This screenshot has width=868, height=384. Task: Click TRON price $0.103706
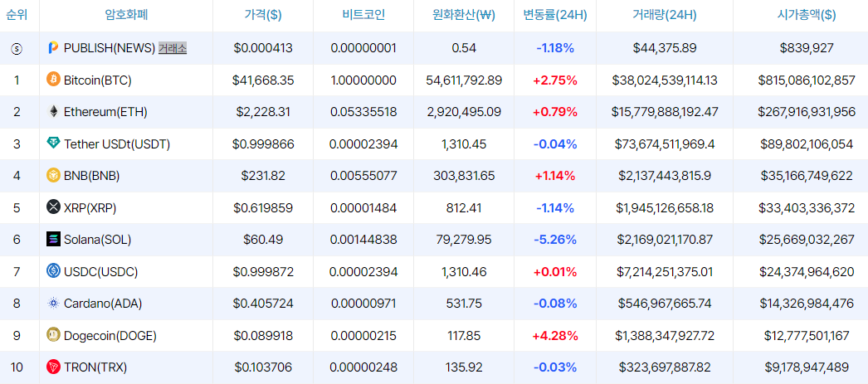pyautogui.click(x=263, y=367)
